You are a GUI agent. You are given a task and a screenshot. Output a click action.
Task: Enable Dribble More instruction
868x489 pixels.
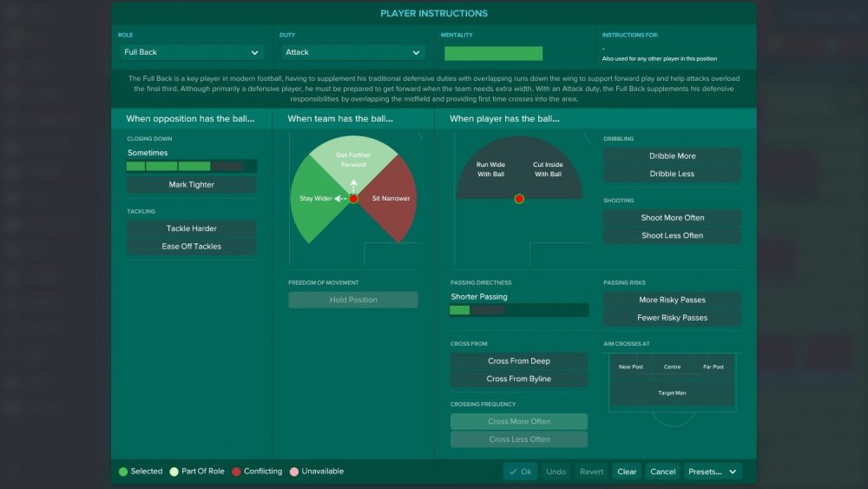click(x=672, y=156)
